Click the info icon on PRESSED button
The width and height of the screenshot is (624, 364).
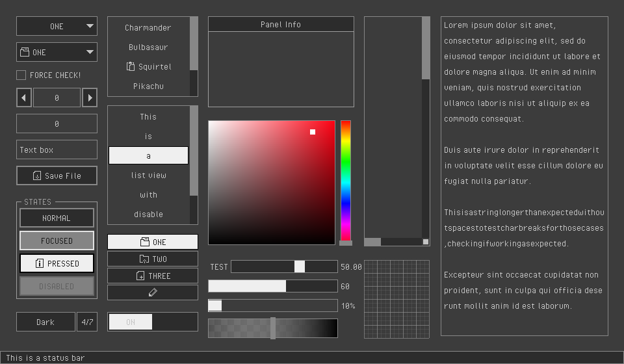(x=40, y=263)
